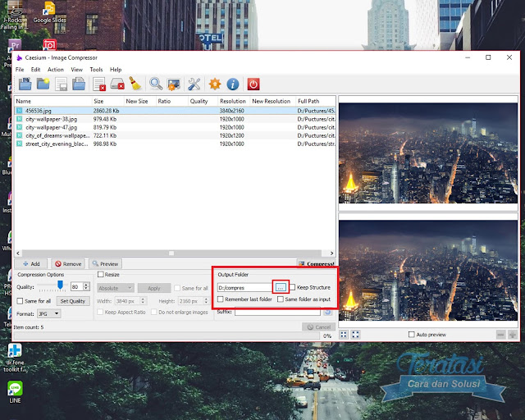Screen dimensions: 525x420
Task: Click the Add button
Action: (31, 263)
